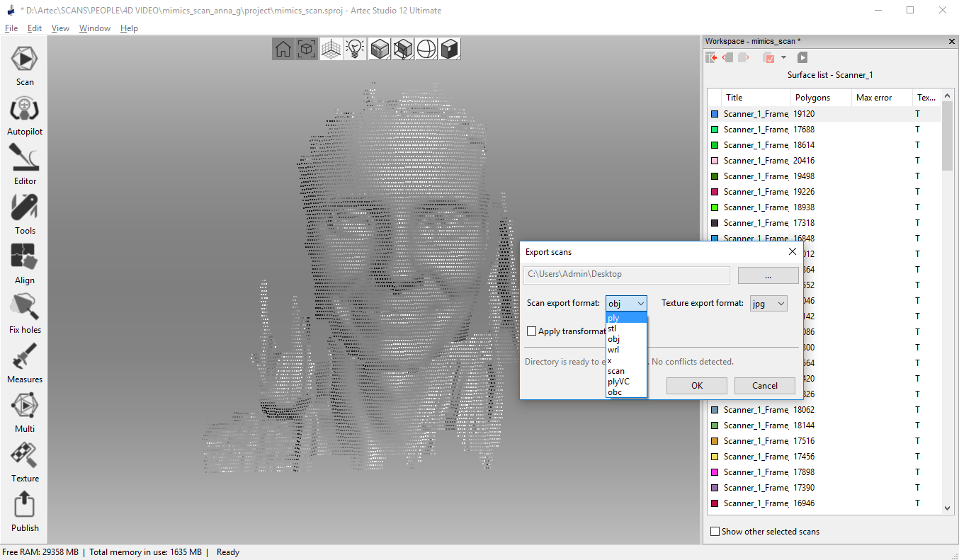Click the surface list scroll-down arrow
Screen dimensions: 959x560
pos(948,508)
